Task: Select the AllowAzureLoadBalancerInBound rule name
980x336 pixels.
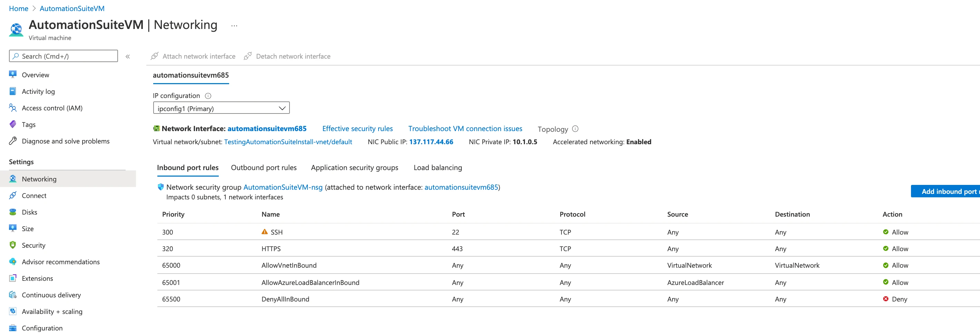Action: [310, 282]
